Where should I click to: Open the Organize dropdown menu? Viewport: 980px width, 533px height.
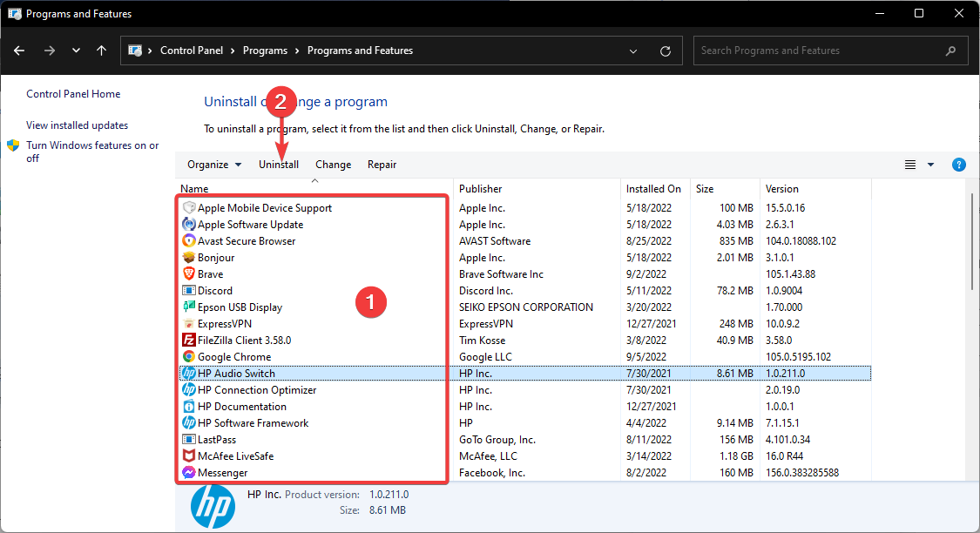[x=214, y=165]
